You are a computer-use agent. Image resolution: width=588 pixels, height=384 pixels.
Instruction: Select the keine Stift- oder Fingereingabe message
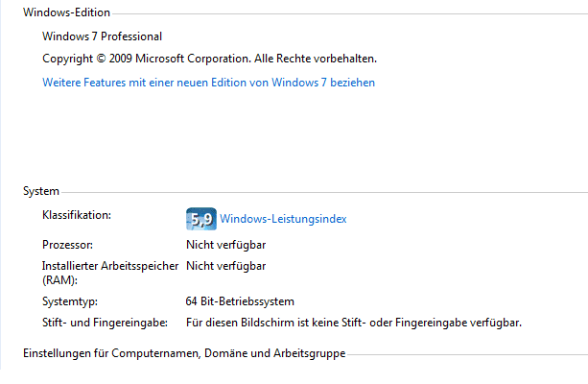tap(354, 323)
